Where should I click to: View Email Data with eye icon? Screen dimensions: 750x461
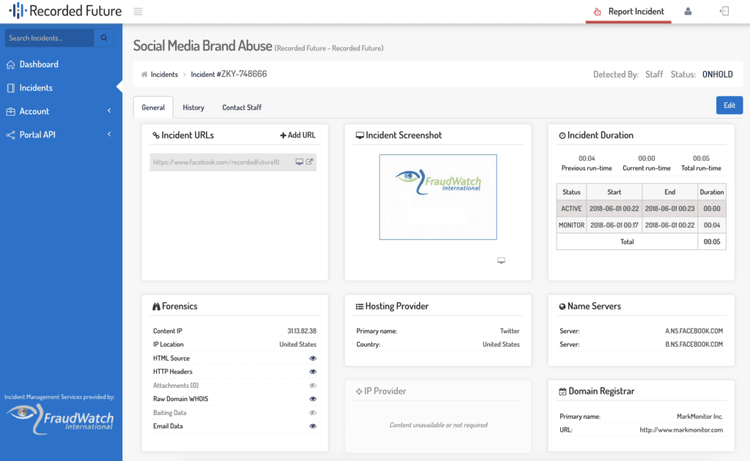(x=313, y=426)
